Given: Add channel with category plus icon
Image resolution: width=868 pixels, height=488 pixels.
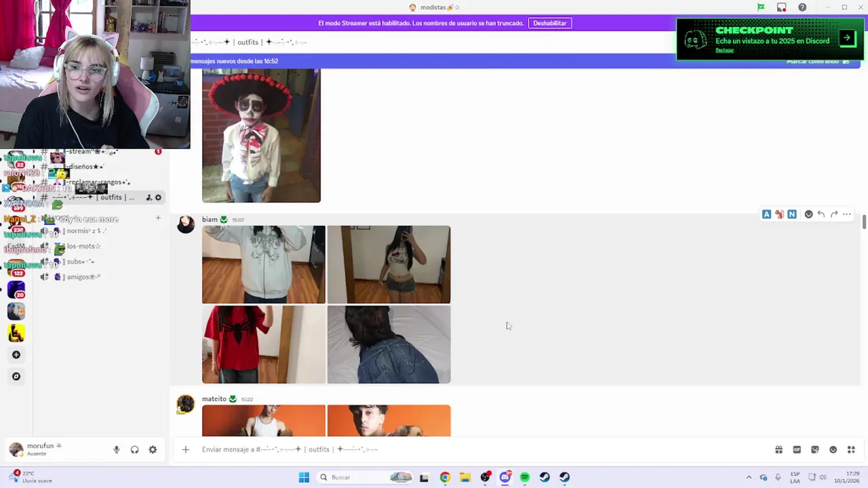Looking at the screenshot, I should click(158, 218).
